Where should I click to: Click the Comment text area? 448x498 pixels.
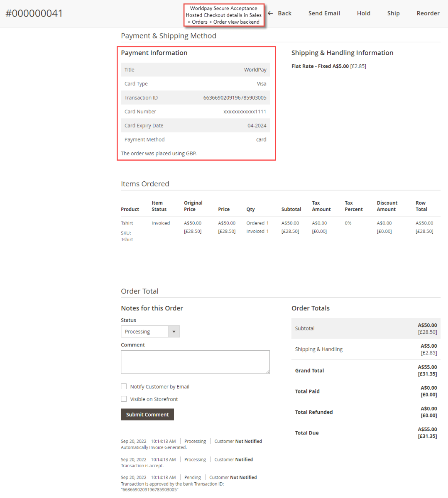tap(195, 361)
